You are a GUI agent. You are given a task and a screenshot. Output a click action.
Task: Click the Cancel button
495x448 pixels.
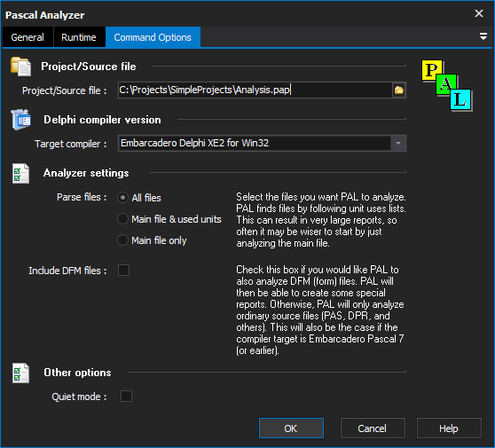click(373, 428)
